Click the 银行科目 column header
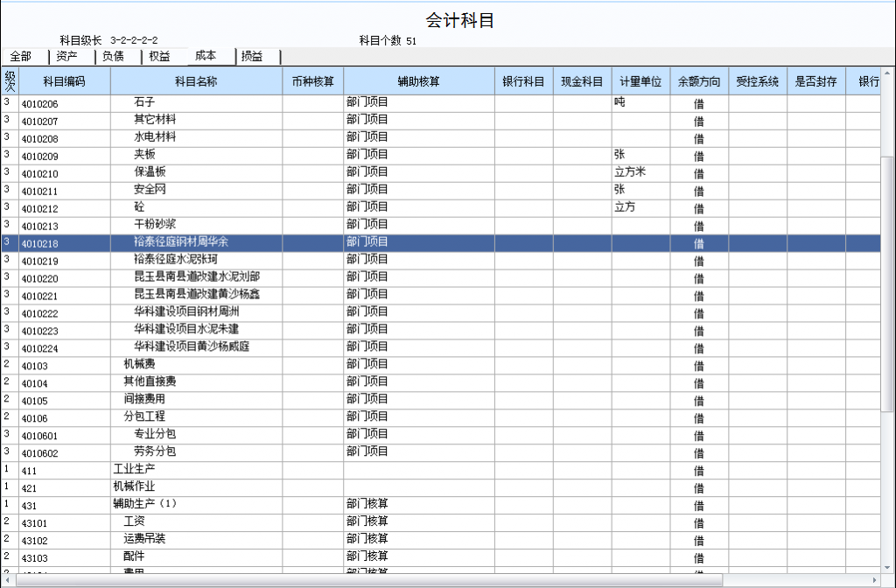This screenshot has width=896, height=588. coord(523,81)
